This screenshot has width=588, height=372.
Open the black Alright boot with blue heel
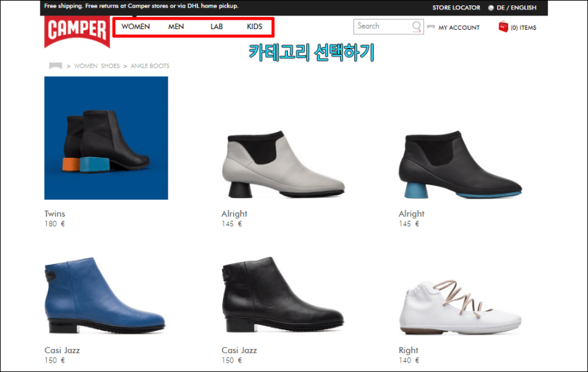coord(460,164)
